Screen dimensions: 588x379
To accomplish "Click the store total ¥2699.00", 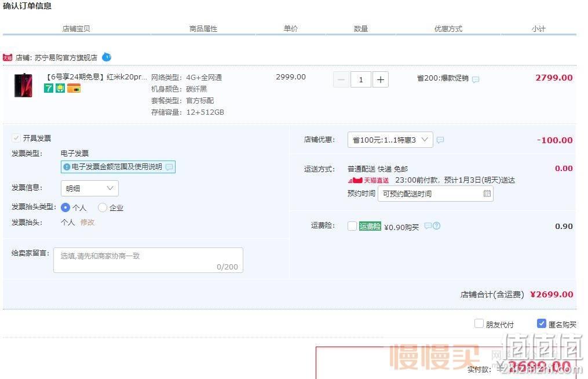I will (552, 294).
